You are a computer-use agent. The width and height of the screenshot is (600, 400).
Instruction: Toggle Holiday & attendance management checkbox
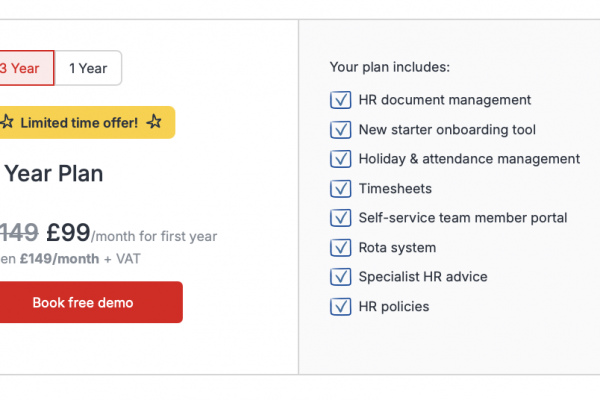tap(341, 159)
